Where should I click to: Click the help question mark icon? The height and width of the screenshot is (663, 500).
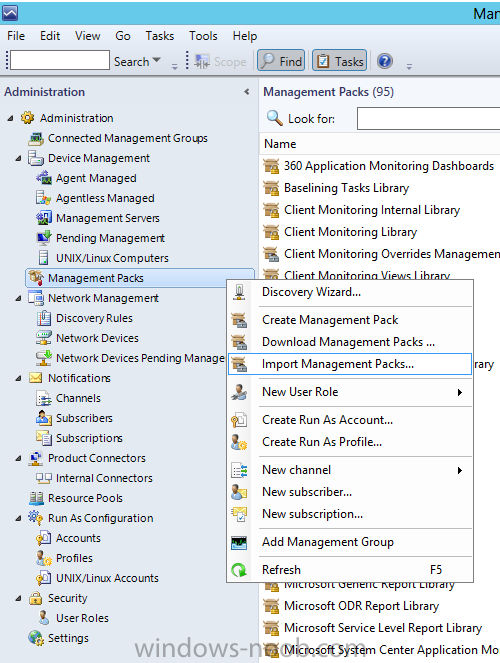click(x=385, y=61)
